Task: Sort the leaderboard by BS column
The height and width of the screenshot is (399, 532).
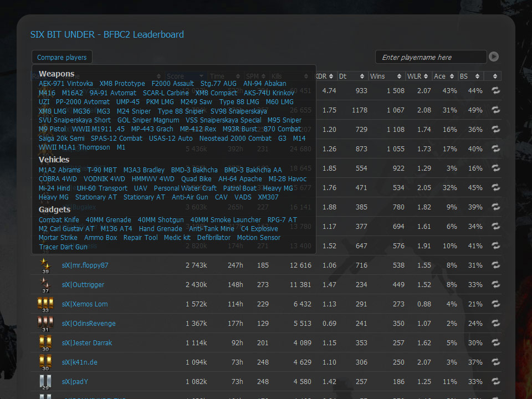Action: click(470, 76)
